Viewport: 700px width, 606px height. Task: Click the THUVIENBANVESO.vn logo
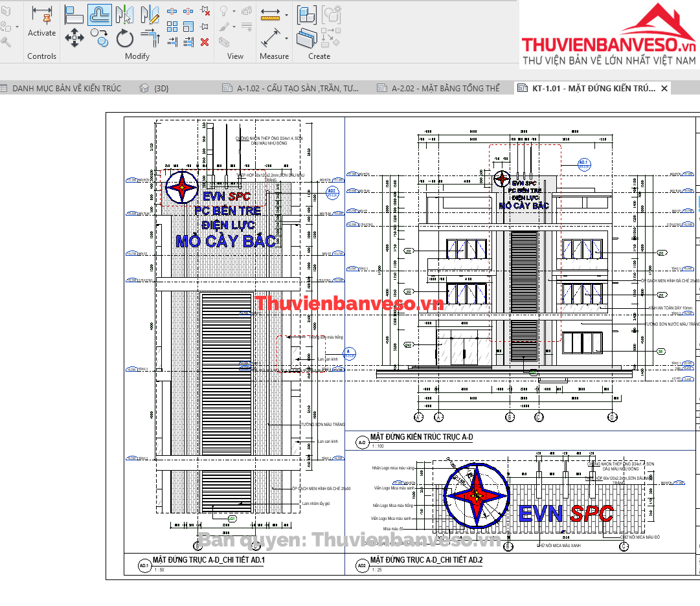coord(609,36)
